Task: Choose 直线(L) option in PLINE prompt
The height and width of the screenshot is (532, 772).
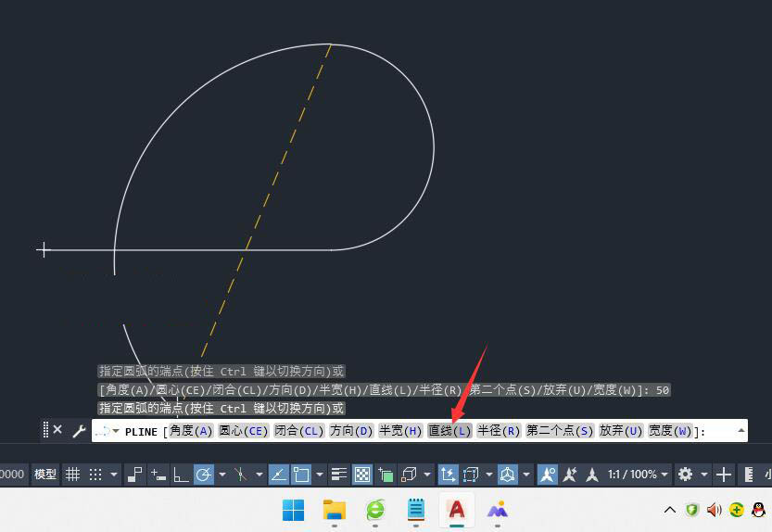Action: click(449, 431)
